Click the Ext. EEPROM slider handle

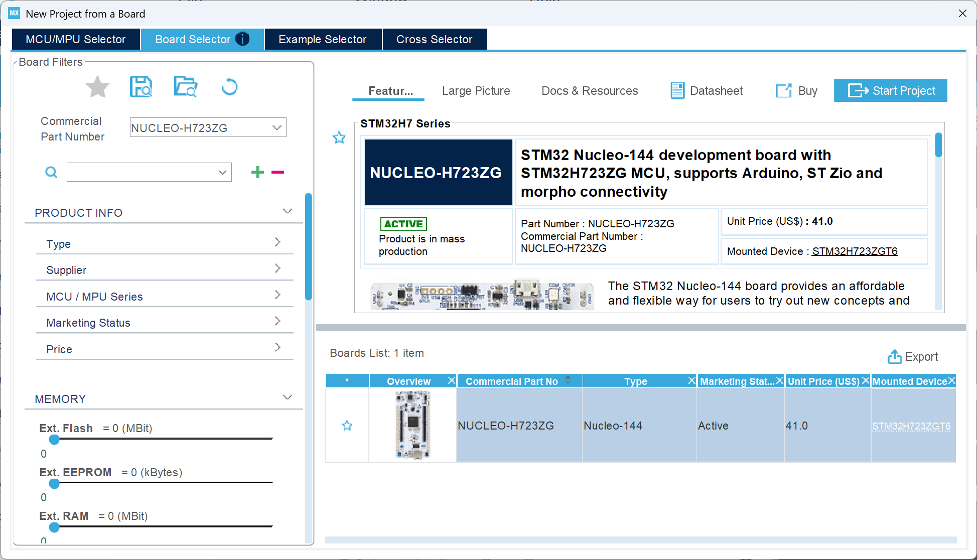tap(54, 484)
